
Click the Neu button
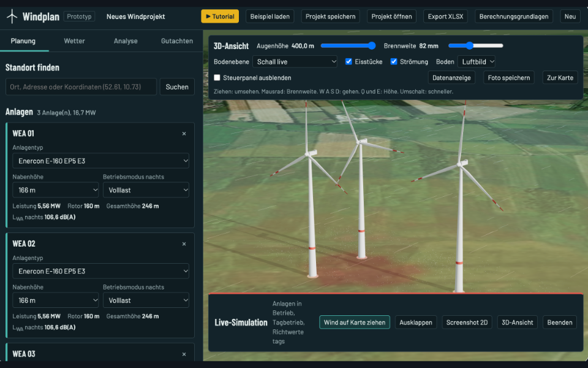(570, 17)
